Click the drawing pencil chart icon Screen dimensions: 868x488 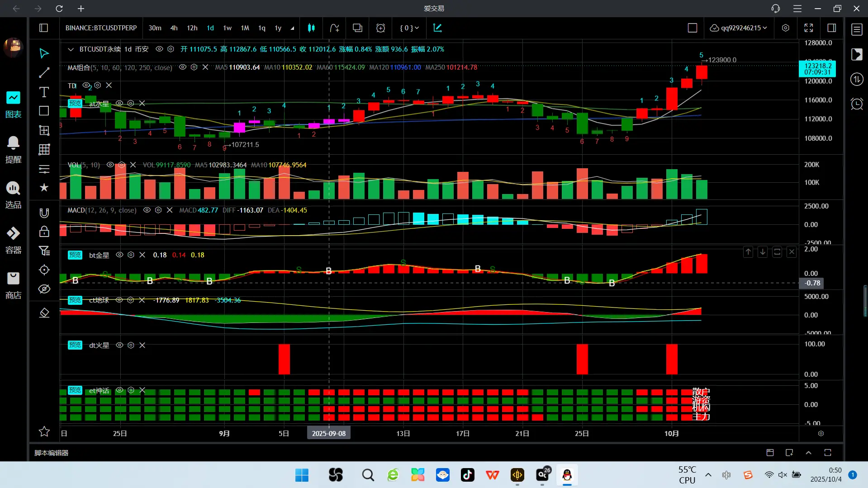(x=437, y=28)
